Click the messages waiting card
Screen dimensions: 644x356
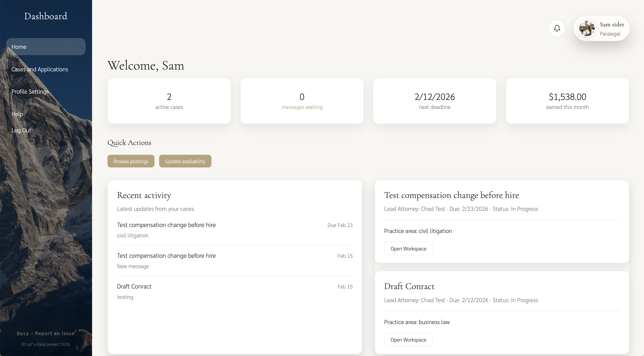click(x=302, y=101)
